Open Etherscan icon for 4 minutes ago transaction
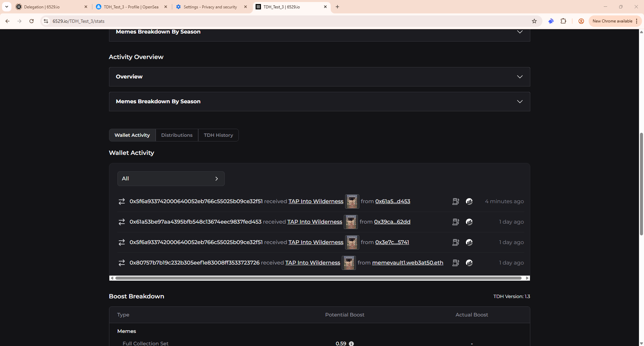This screenshot has width=644, height=346. 469,201
